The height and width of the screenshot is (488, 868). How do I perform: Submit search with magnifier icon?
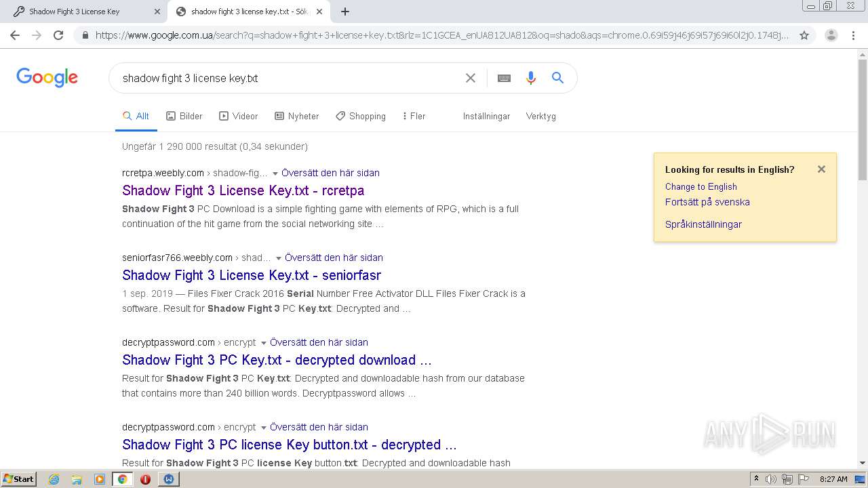pyautogui.click(x=557, y=78)
